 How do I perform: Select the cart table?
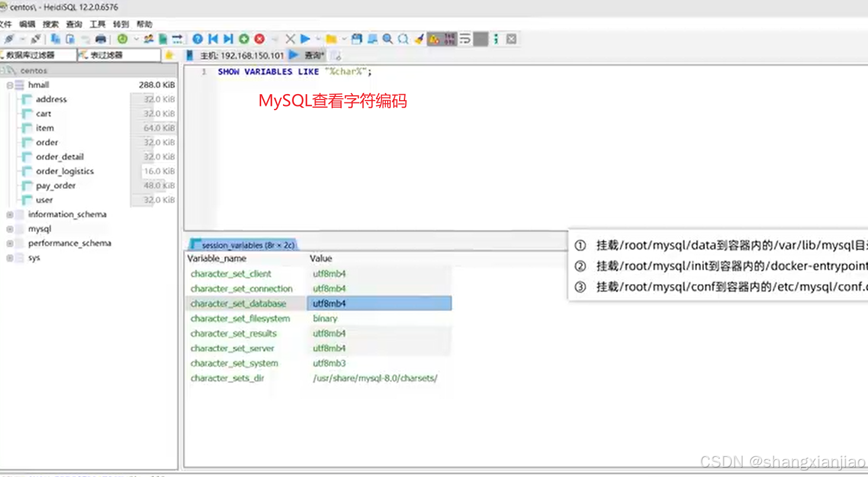pyautogui.click(x=43, y=114)
